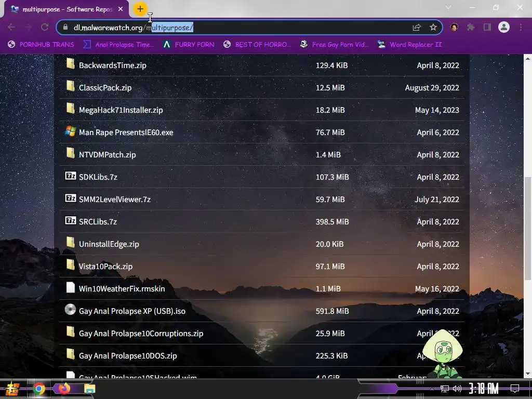The image size is (532, 399).
Task: Click the zip folder icon beside ClassicPack.zip
Action: tap(70, 86)
